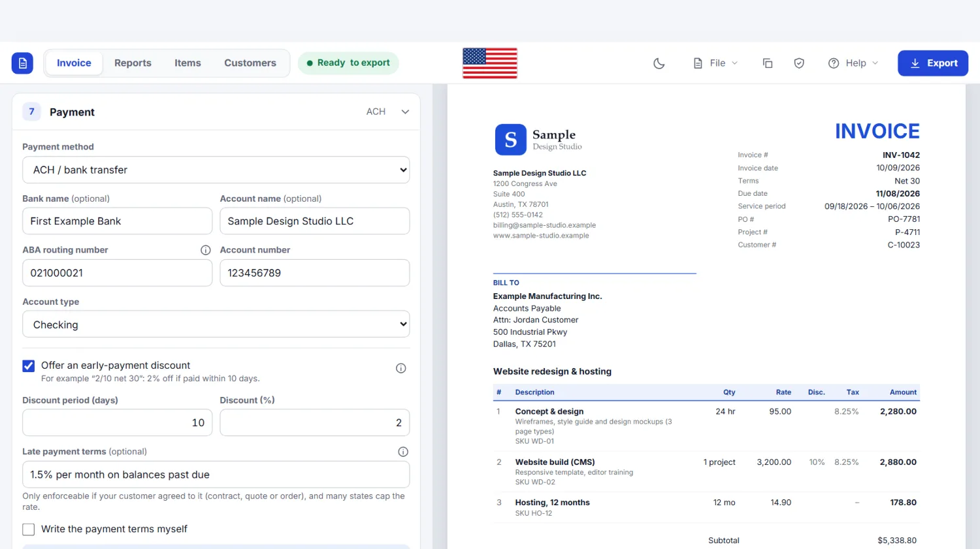Switch to the Invoice tab

pos(74,63)
